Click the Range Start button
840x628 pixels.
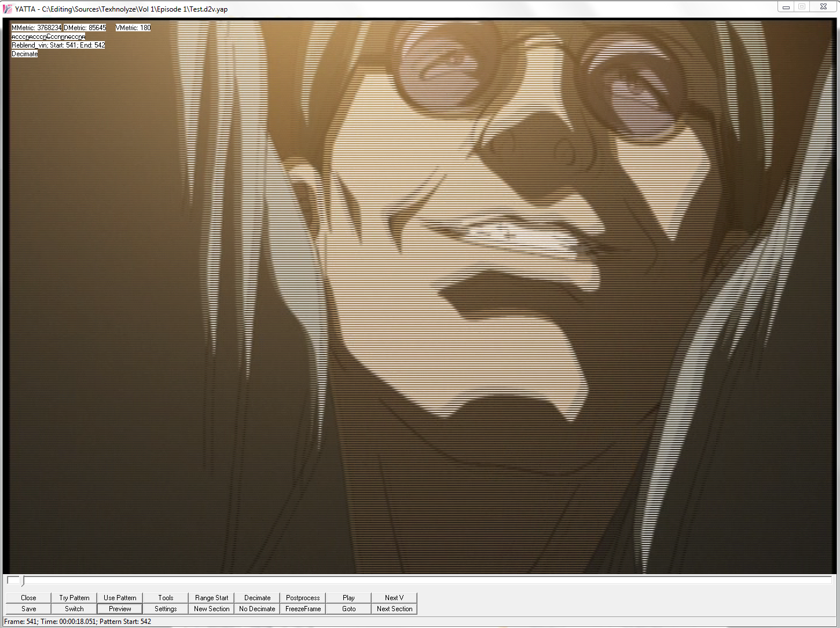pos(211,597)
